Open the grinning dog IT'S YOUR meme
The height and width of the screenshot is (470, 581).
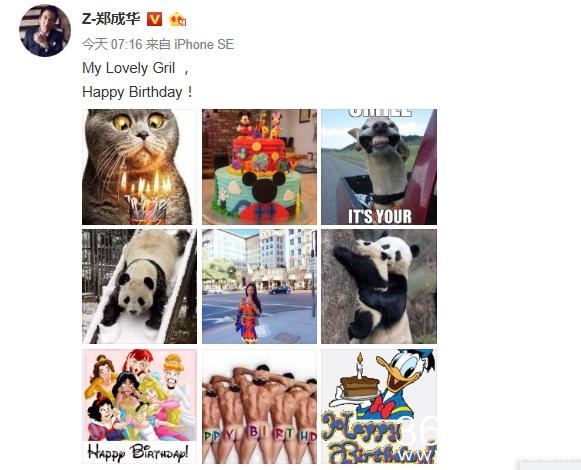tap(379, 167)
